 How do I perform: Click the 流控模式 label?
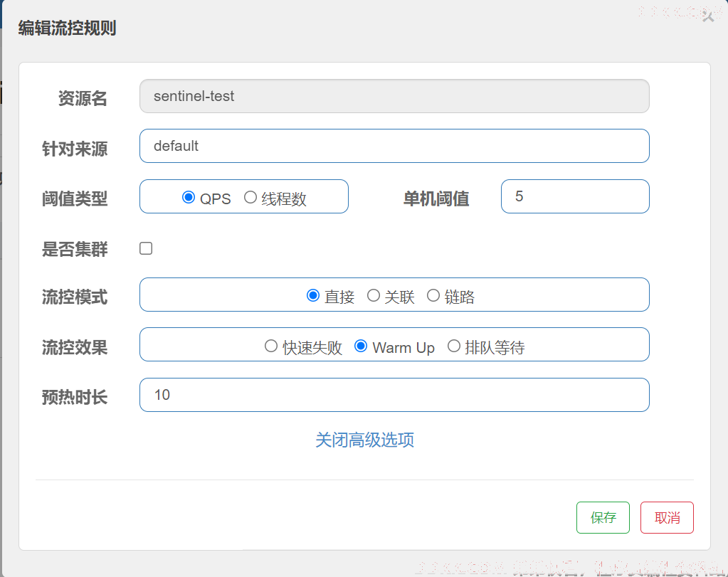tap(75, 297)
